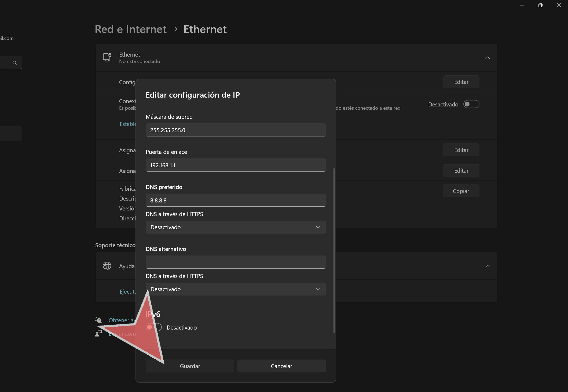Go back to Red e Internet breadcrumb
Image resolution: width=568 pixels, height=392 pixels.
click(x=131, y=29)
